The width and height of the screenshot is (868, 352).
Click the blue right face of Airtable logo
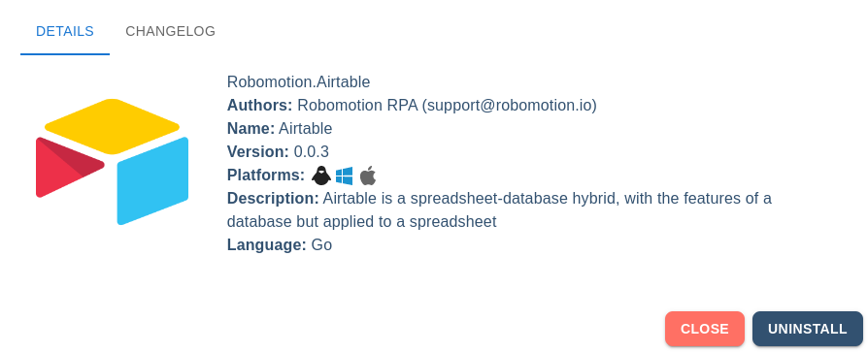click(152, 181)
